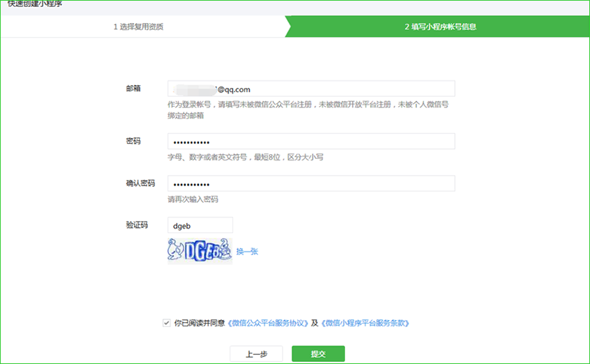Viewport: 590px width, 364px height.
Task: Click the 验证码 field label
Action: pyautogui.click(x=136, y=225)
